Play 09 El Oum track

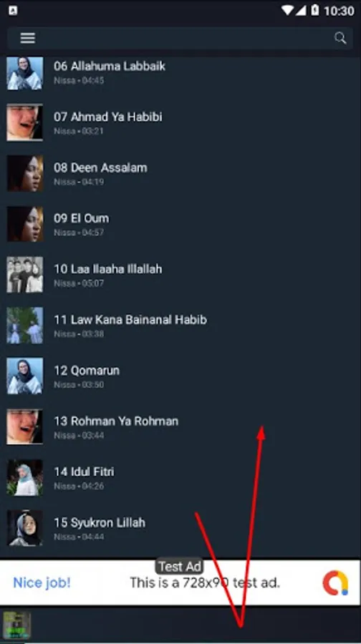tap(180, 224)
